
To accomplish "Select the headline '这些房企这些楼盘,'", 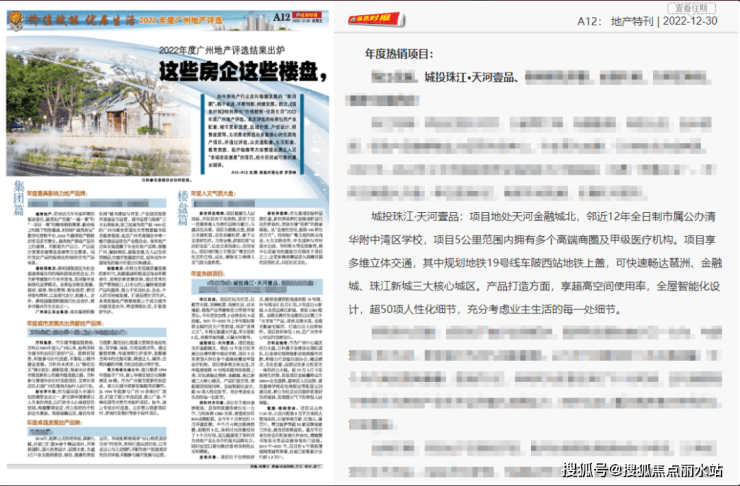I will [x=243, y=71].
